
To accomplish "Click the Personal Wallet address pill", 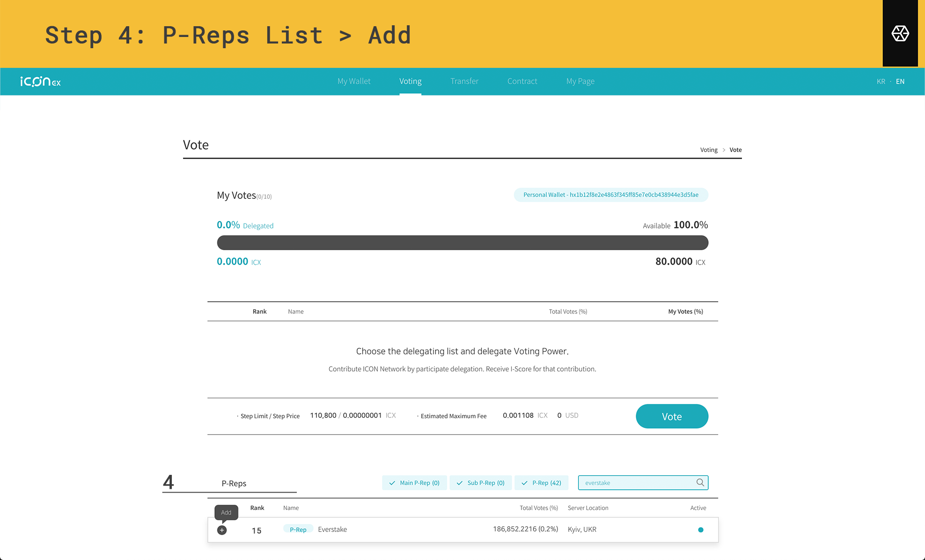I will coord(611,195).
